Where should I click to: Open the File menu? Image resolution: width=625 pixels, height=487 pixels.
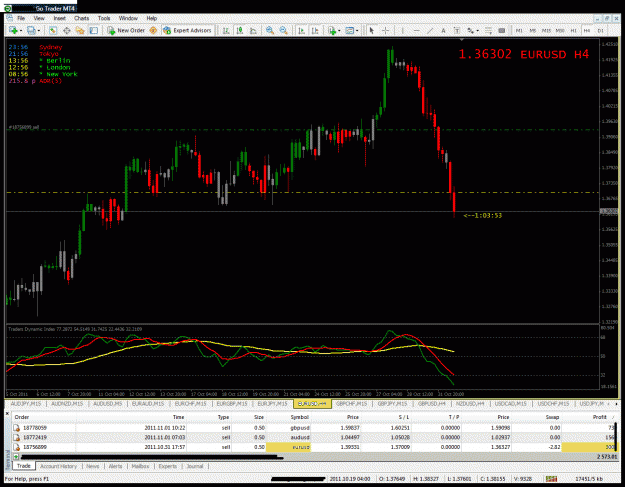tap(21, 18)
